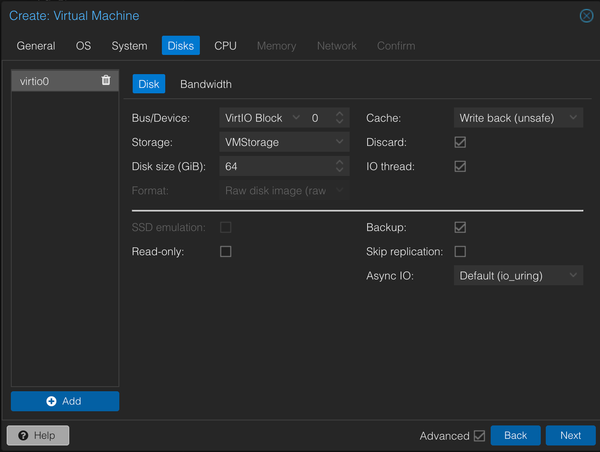Increase the device number stepper
The width and height of the screenshot is (600, 452).
point(339,114)
